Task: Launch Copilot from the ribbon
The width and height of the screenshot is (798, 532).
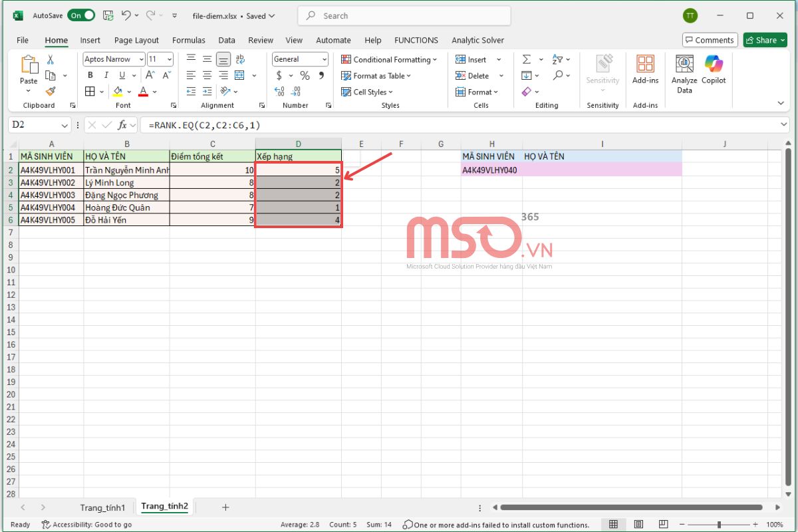Action: pyautogui.click(x=714, y=70)
